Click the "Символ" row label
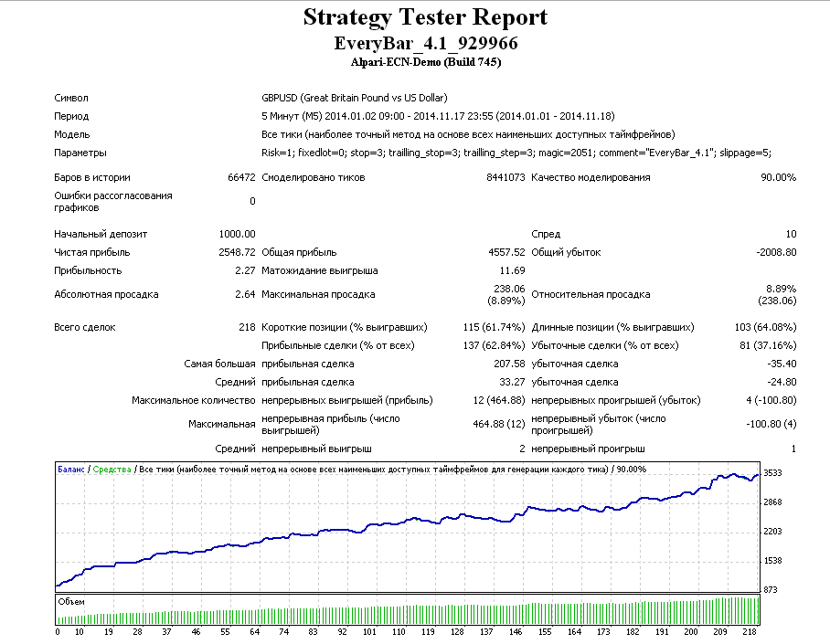The height and width of the screenshot is (644, 830). coord(71,98)
